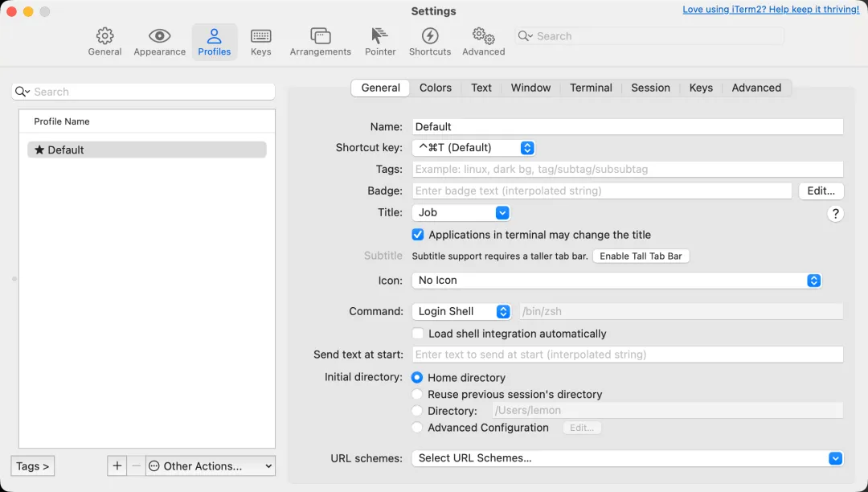Click the /bin/zsh command field
This screenshot has height=492, width=868.
tap(681, 311)
